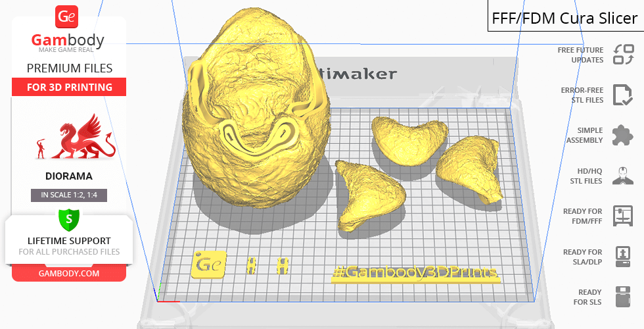Click the 'FFF/FDM Cura Slicer' label

pyautogui.click(x=565, y=17)
